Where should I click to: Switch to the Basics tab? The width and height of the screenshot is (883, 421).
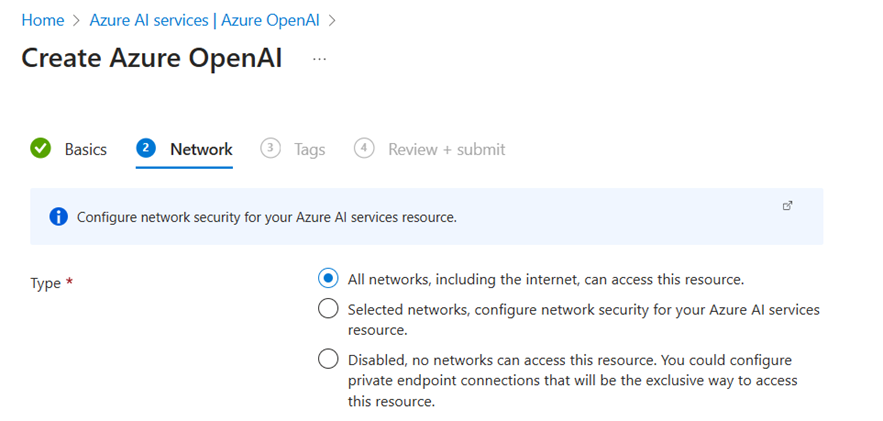click(x=85, y=149)
